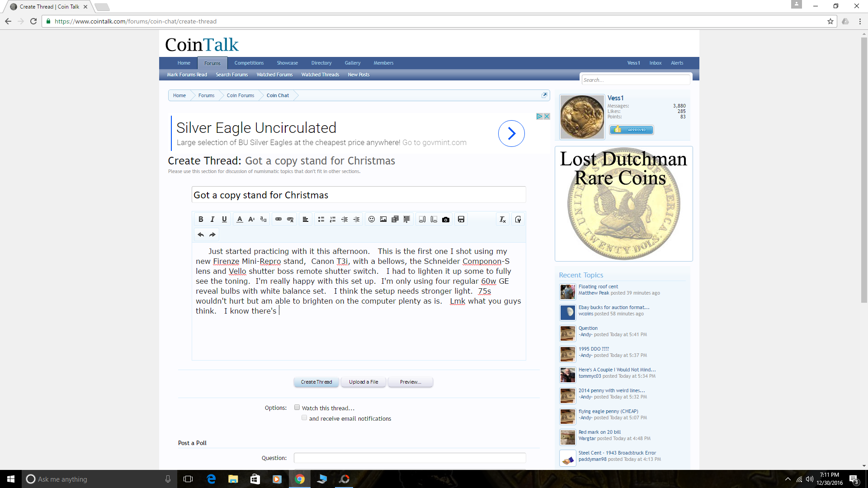Enable Watch this thread checkbox
This screenshot has width=868, height=488.
[297, 407]
